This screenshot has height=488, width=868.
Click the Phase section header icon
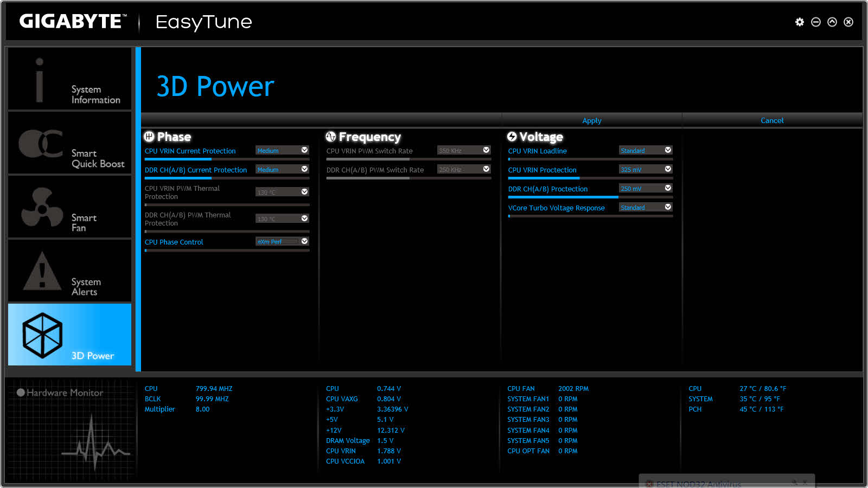click(x=149, y=137)
